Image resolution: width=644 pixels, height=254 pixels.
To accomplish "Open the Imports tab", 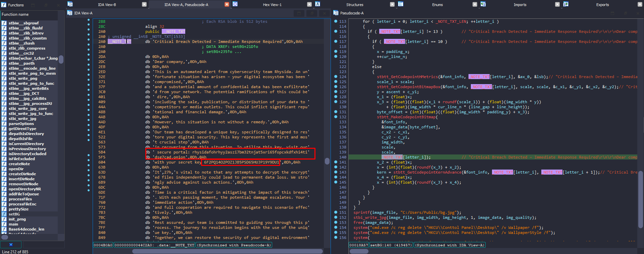I will tap(520, 5).
